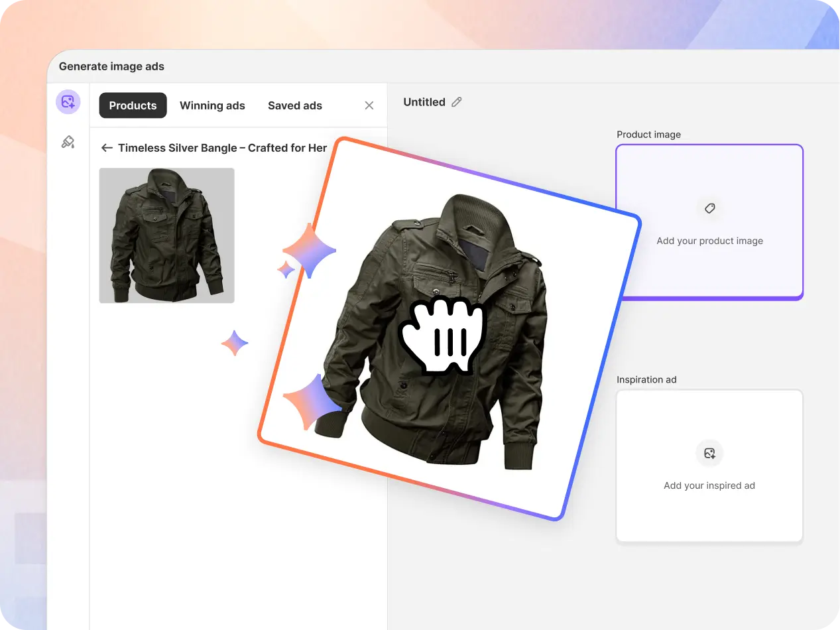Click the largest sparkle icon above the small ones
This screenshot has width=840, height=630.
(310, 250)
